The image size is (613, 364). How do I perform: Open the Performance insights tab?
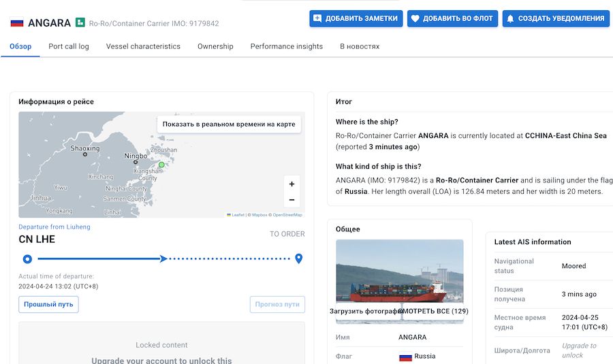coord(287,46)
